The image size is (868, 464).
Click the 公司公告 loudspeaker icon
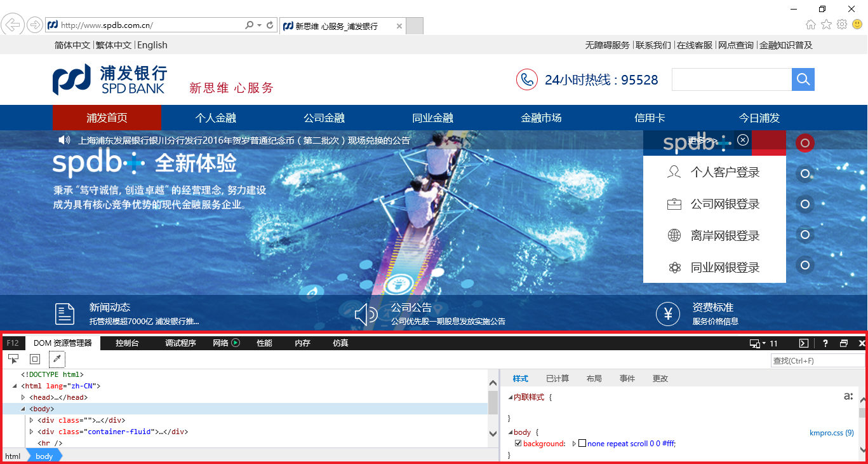pos(366,314)
